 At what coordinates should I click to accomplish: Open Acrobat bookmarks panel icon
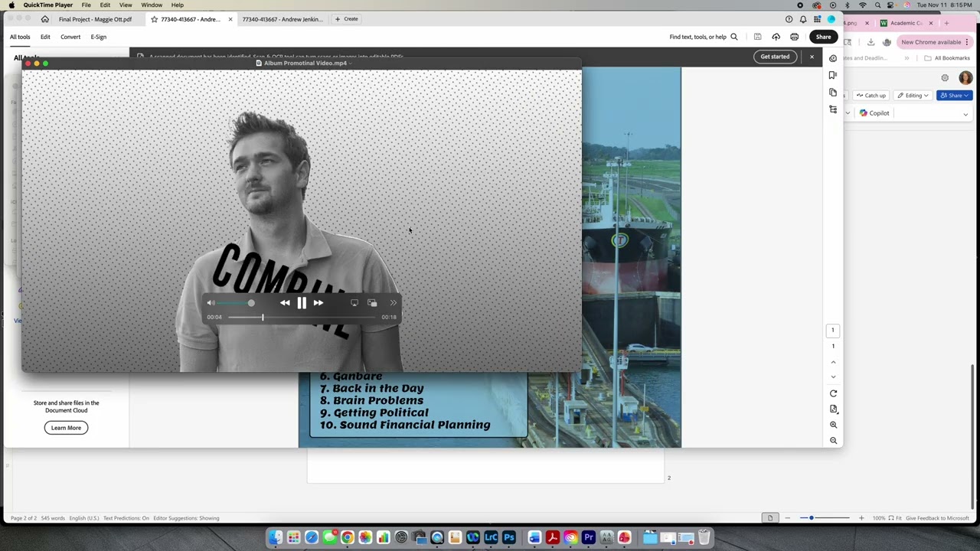point(833,75)
